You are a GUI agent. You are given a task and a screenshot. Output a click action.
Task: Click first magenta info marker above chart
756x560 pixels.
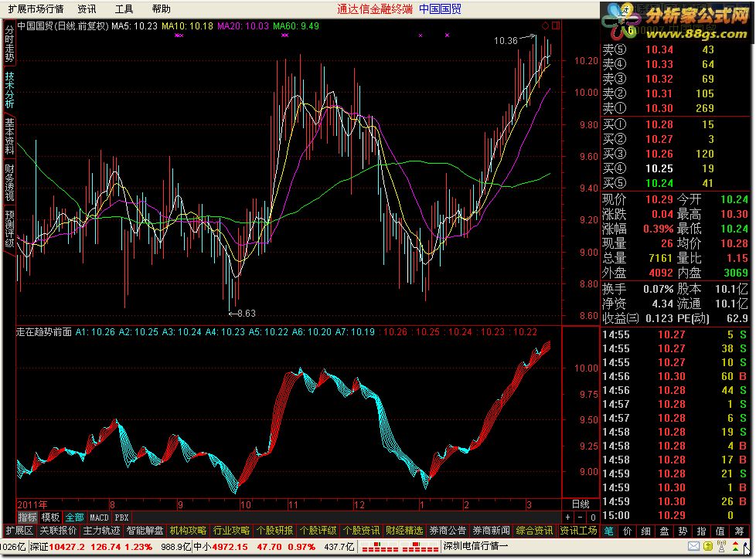point(179,36)
